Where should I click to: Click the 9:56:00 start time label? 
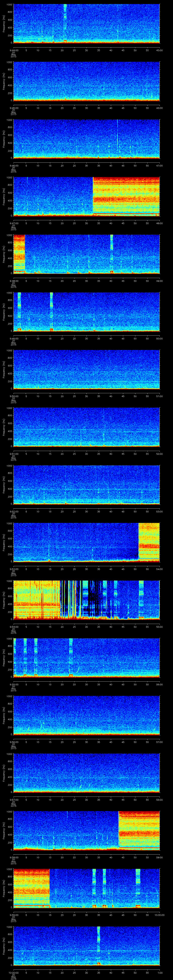click(x=14, y=742)
